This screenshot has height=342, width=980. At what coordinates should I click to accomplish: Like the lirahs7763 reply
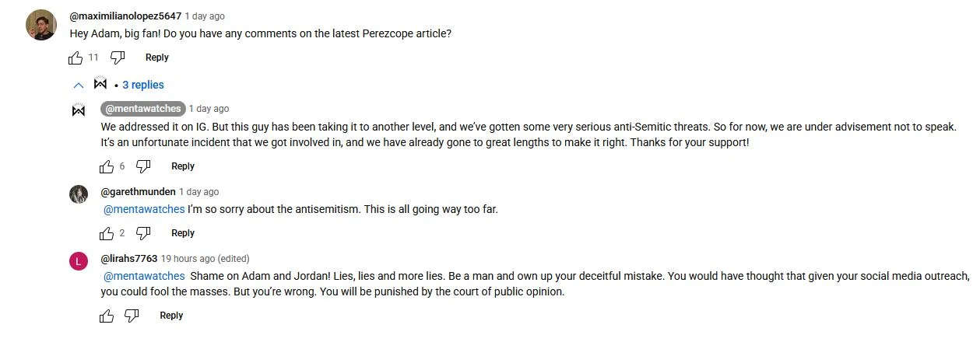point(107,316)
